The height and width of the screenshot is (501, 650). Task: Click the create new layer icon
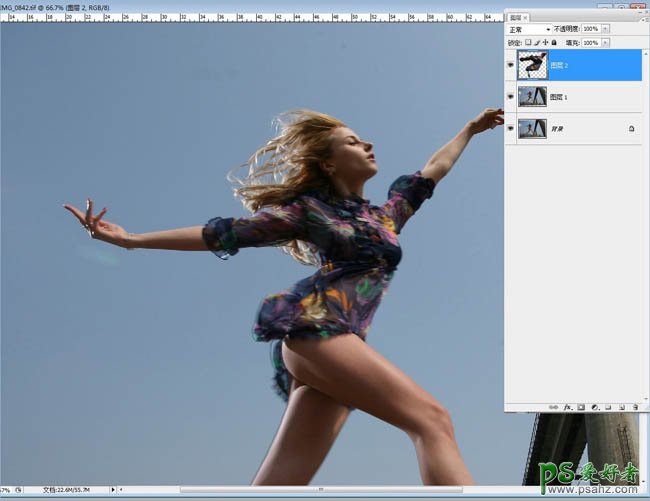point(620,408)
